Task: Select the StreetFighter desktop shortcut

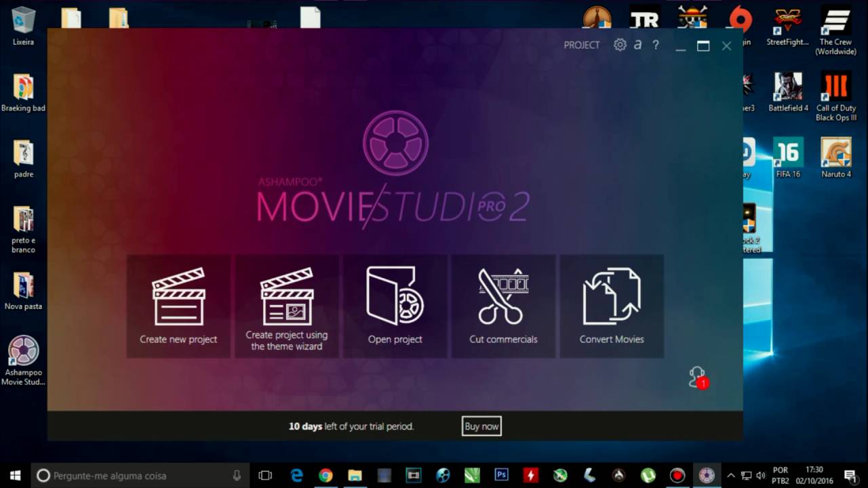Action: click(787, 26)
